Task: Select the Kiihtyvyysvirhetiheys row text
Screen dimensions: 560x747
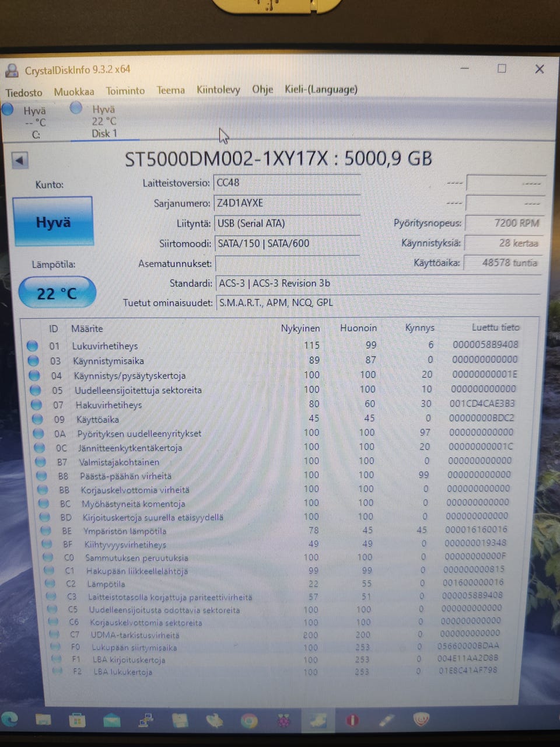Action: [x=125, y=545]
